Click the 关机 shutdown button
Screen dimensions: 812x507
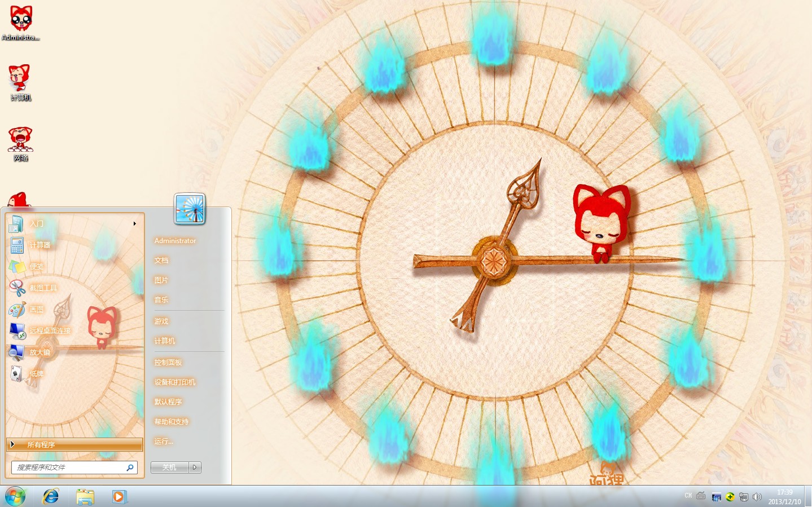pos(170,468)
